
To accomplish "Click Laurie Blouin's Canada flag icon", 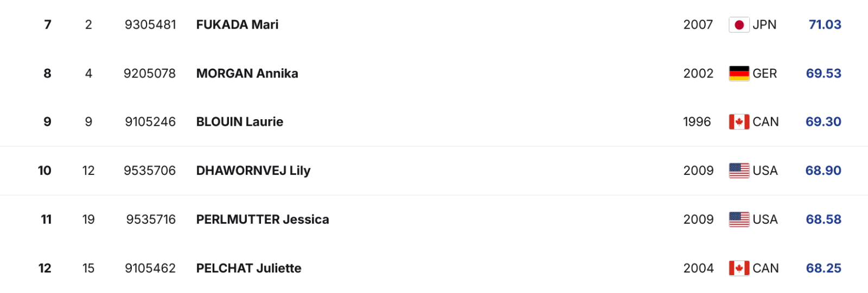I will click(739, 122).
